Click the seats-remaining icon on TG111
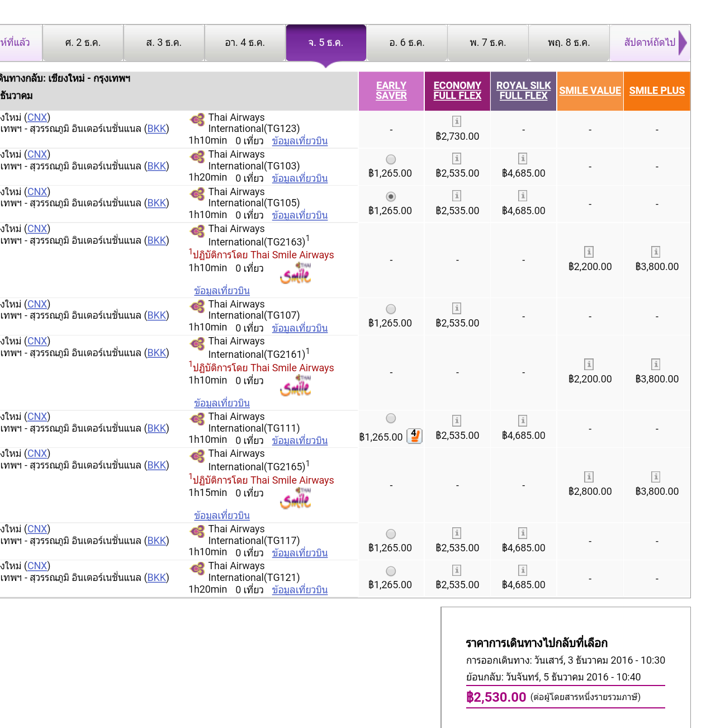The width and height of the screenshot is (706, 728). [414, 436]
